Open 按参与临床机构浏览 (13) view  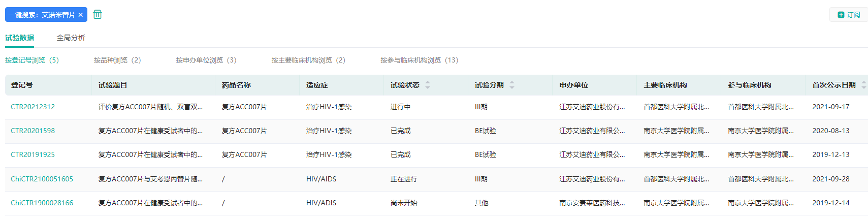[419, 60]
